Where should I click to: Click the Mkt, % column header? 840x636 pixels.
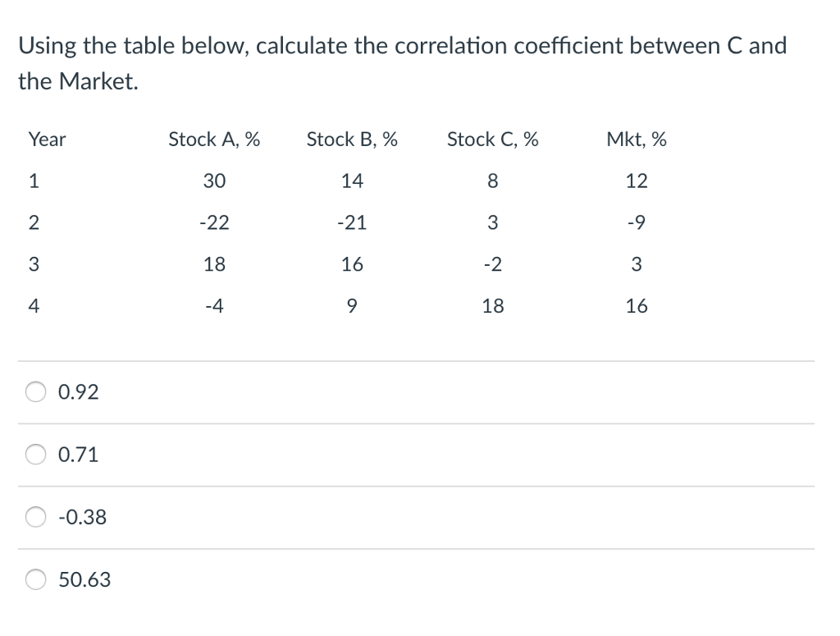[x=637, y=140]
